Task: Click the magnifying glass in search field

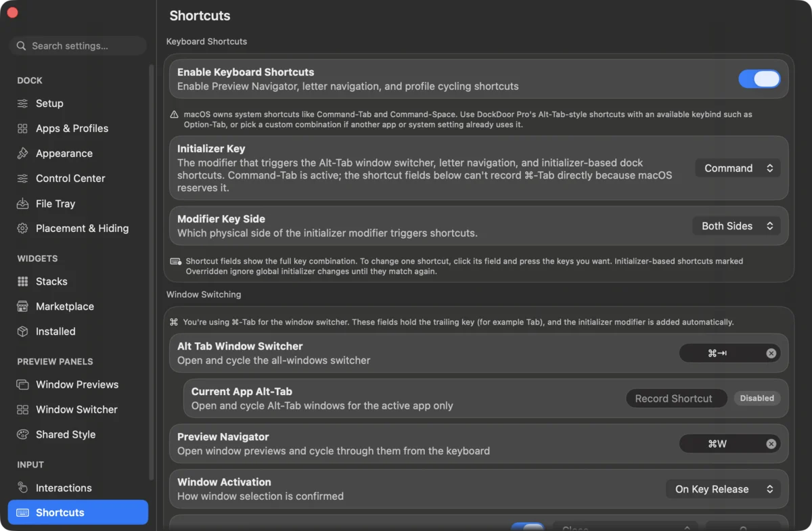Action: point(22,46)
